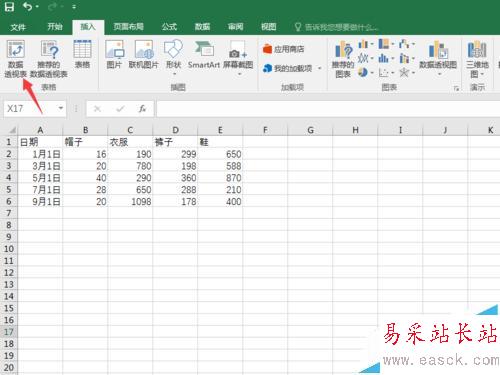Insert a Picture (图片)
The height and width of the screenshot is (375, 500).
point(114,54)
